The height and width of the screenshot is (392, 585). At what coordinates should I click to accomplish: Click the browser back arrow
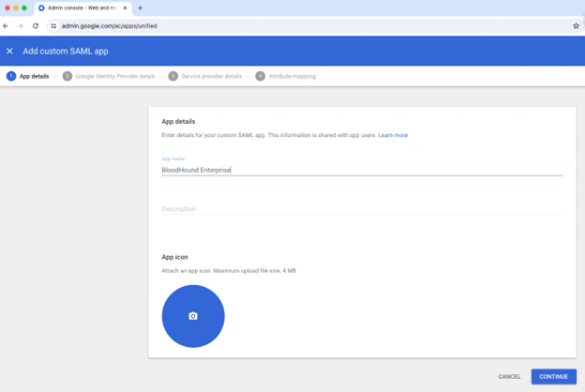(x=6, y=25)
